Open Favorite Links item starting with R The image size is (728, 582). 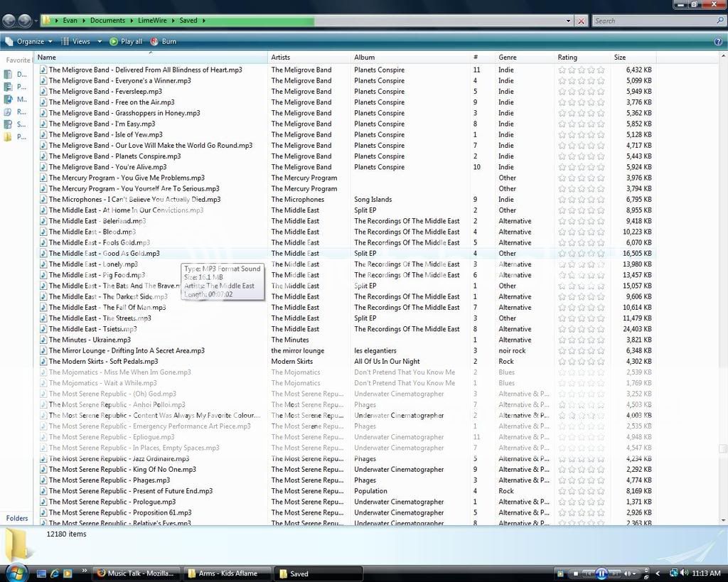click(16, 112)
